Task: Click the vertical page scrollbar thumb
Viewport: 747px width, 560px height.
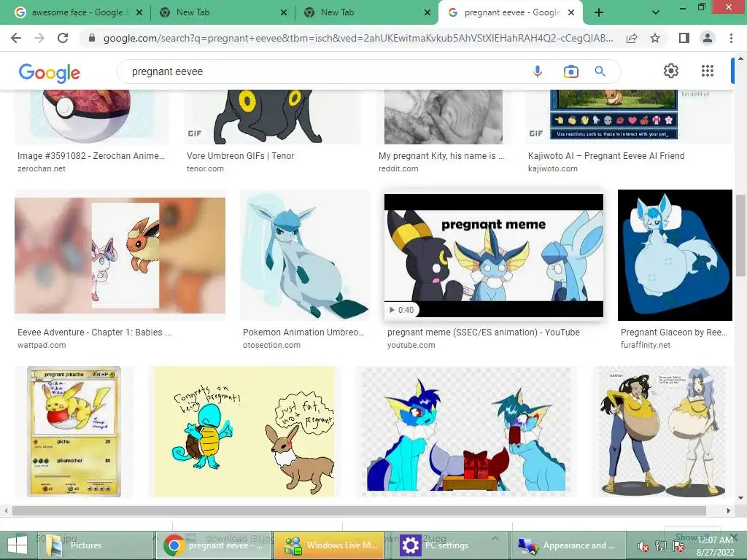Action: 740,236
